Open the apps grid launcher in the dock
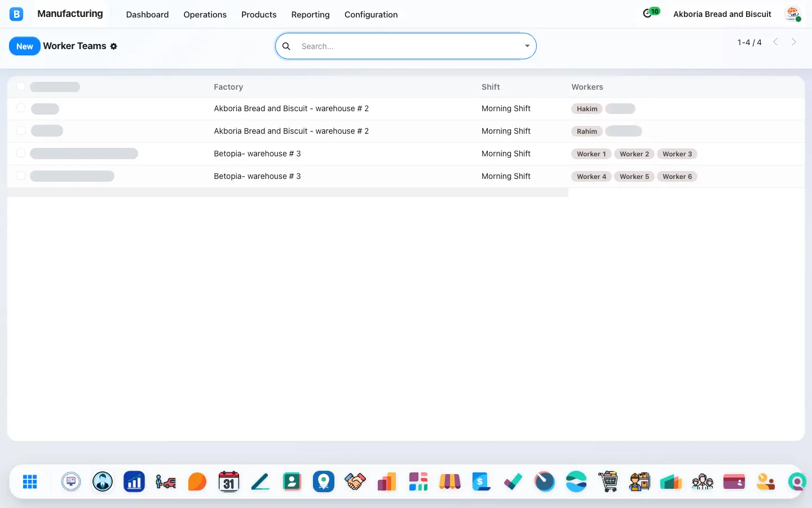This screenshot has height=508, width=812. point(30,481)
